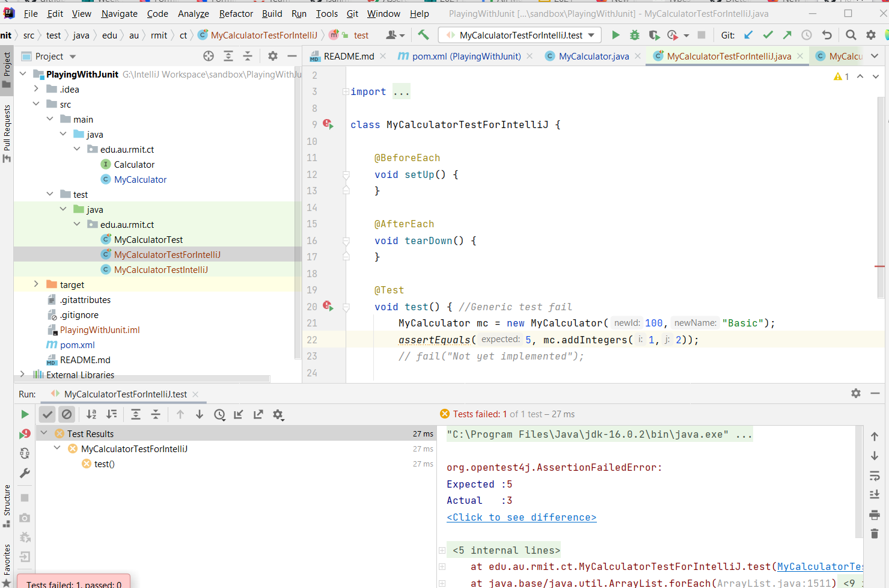The image size is (889, 588).
Task: Switch to the MyCalculator.java tab
Action: [593, 56]
